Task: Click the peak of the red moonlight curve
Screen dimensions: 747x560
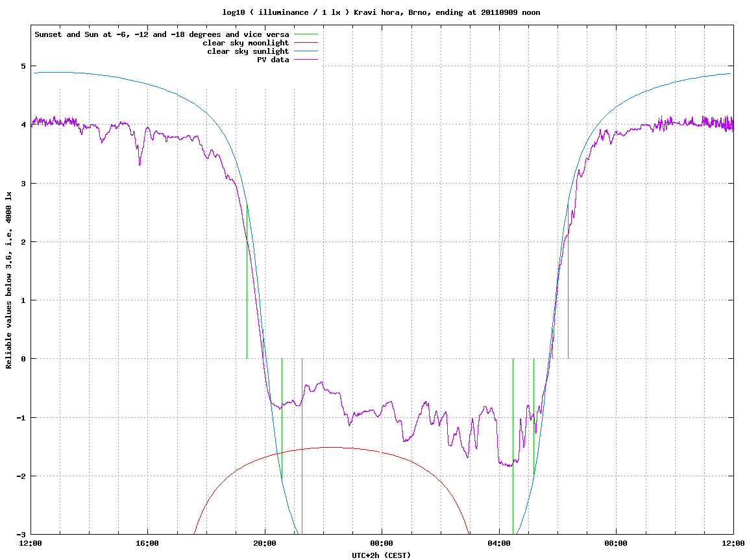Action: pos(334,447)
